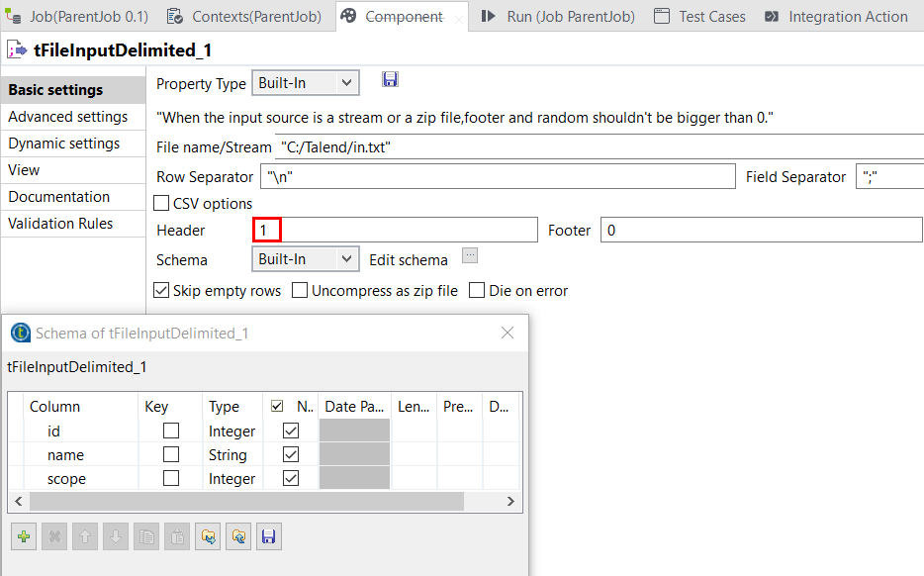Screen dimensions: 924x576
Task: Click the Test Cases window icon
Action: (662, 16)
